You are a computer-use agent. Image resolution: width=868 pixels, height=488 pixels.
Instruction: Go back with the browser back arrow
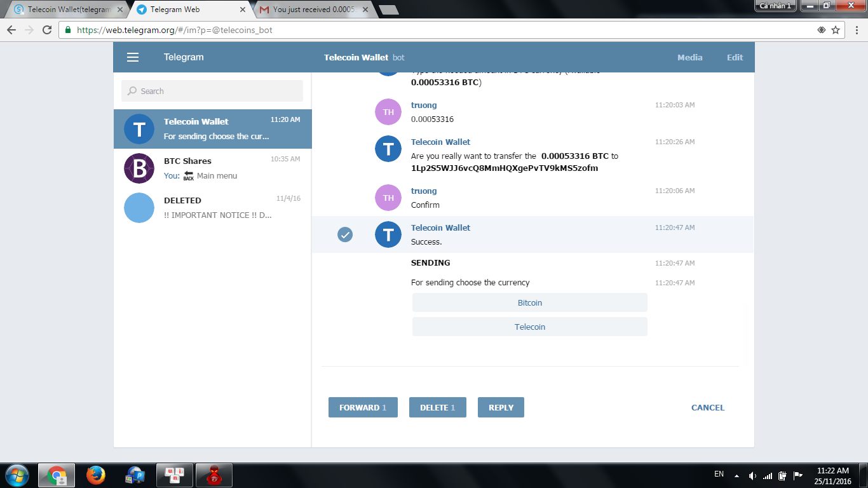coord(11,30)
